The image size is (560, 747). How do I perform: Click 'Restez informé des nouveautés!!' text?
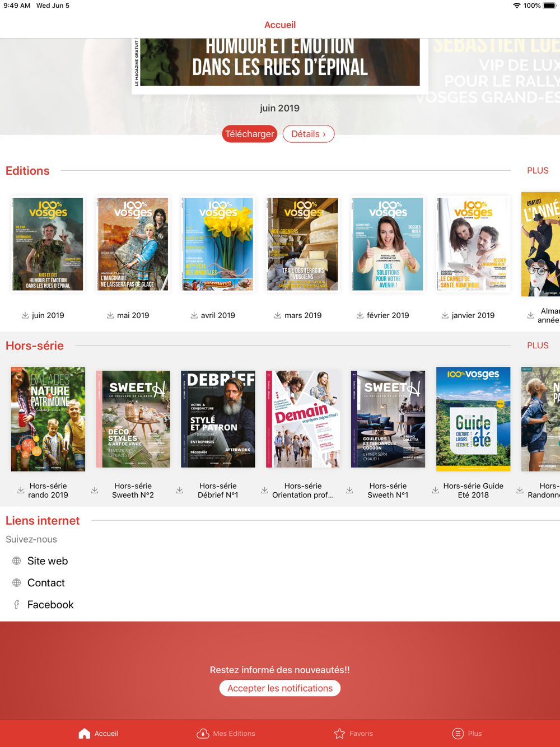(x=280, y=670)
